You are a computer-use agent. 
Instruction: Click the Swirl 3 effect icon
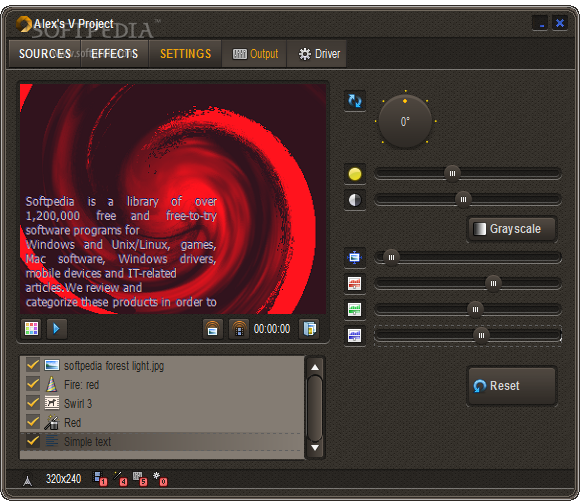pyautogui.click(x=52, y=403)
